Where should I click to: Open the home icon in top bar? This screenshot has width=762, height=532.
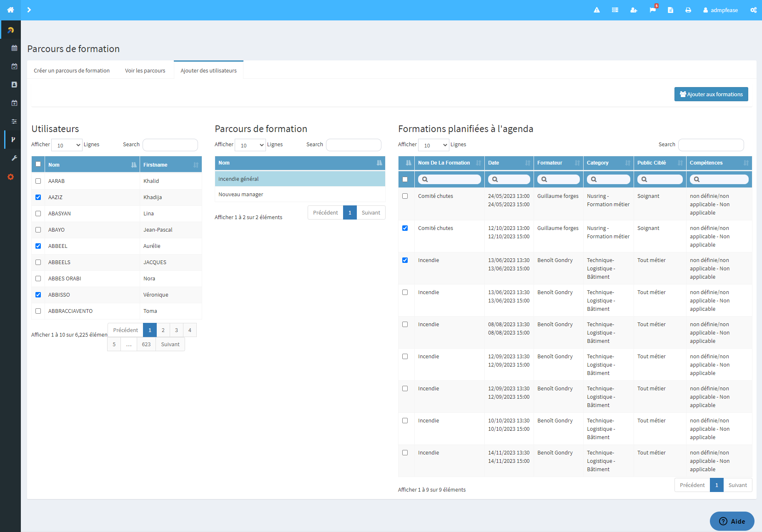point(10,10)
